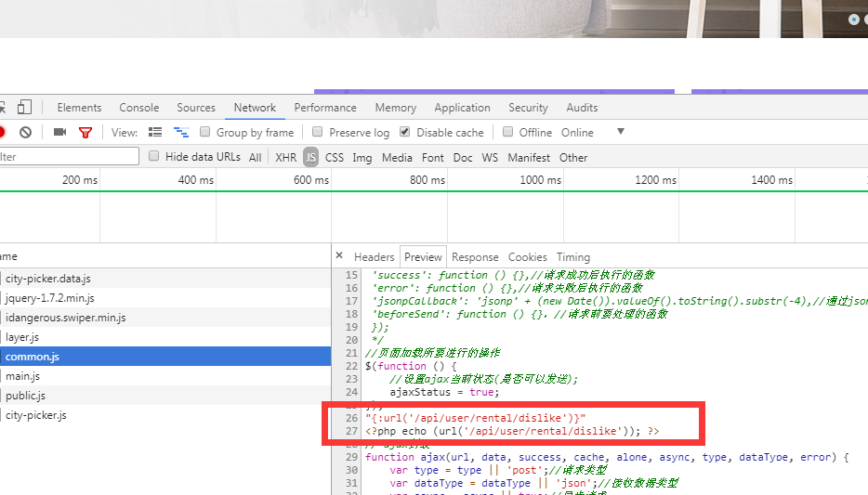The image size is (868, 495).
Task: Enable the Offline checkbox
Action: coord(508,133)
